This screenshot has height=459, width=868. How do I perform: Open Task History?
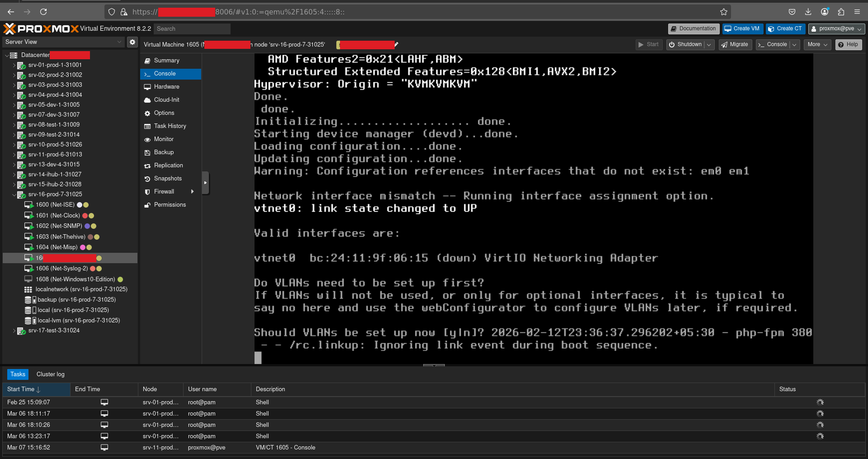pyautogui.click(x=170, y=126)
